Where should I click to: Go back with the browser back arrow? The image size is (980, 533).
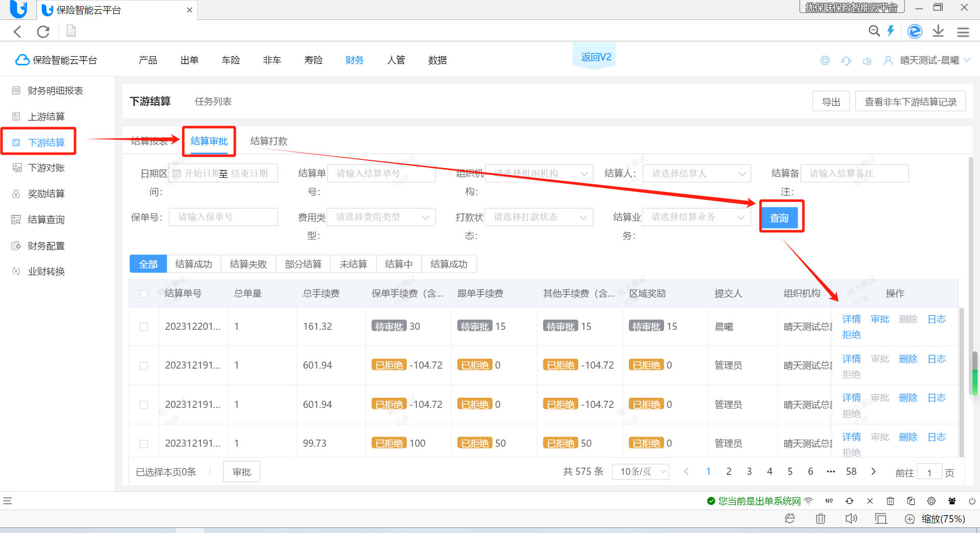coord(18,32)
